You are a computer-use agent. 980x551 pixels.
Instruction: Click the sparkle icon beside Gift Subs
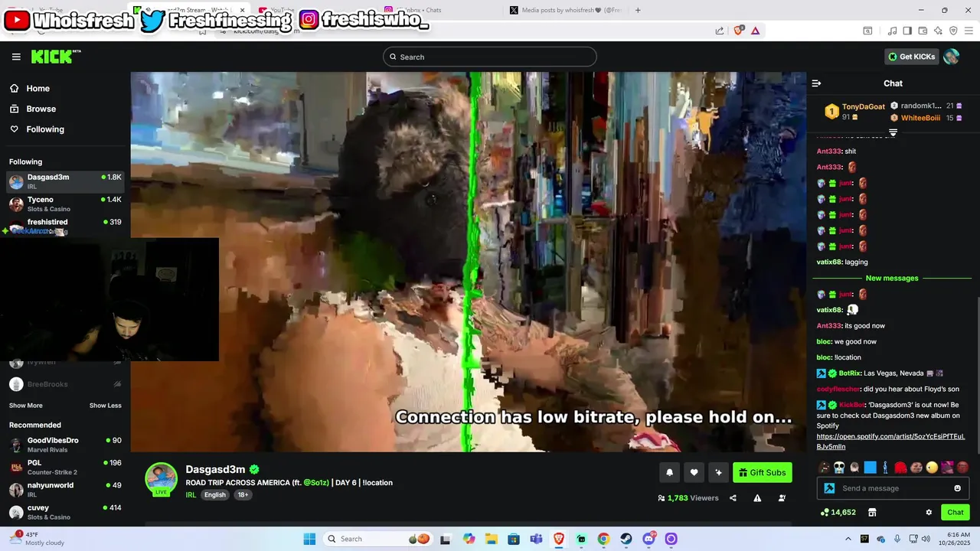tap(718, 473)
